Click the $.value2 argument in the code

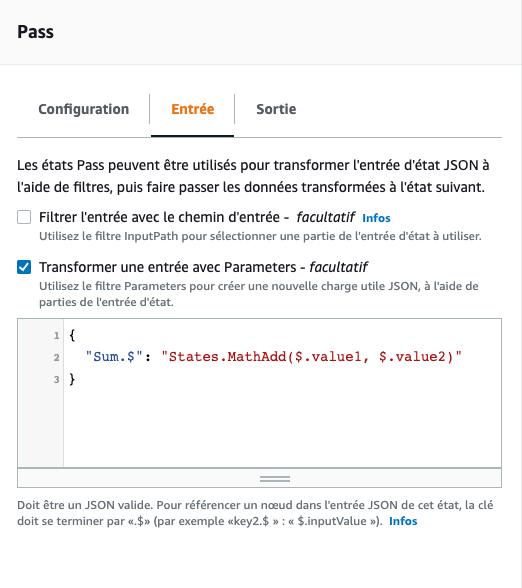click(411, 356)
